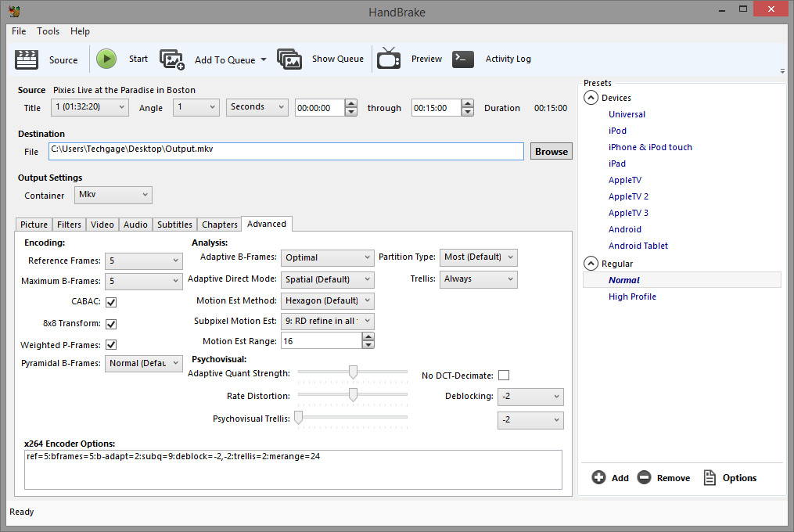Click the Source clapperboard icon

coord(27,59)
